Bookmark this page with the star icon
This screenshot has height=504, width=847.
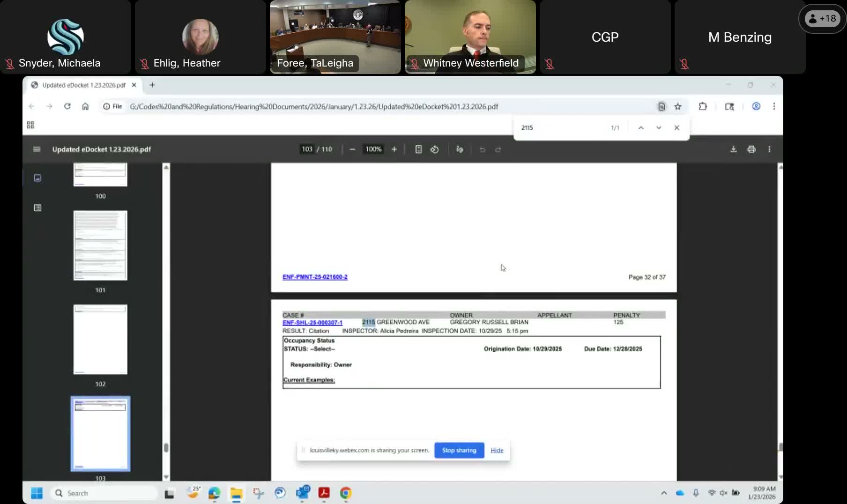point(678,107)
